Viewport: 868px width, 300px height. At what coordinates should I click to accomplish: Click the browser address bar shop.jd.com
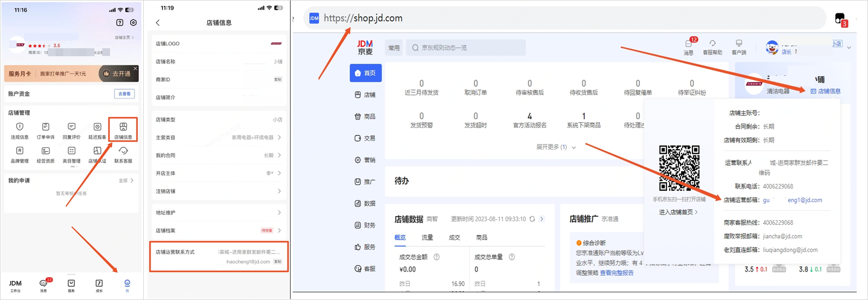564,19
